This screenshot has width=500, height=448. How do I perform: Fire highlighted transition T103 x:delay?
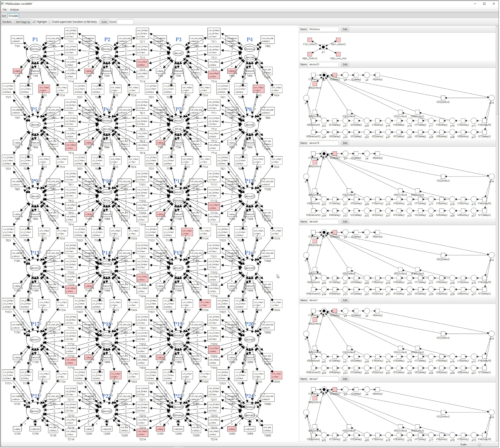click(17, 71)
